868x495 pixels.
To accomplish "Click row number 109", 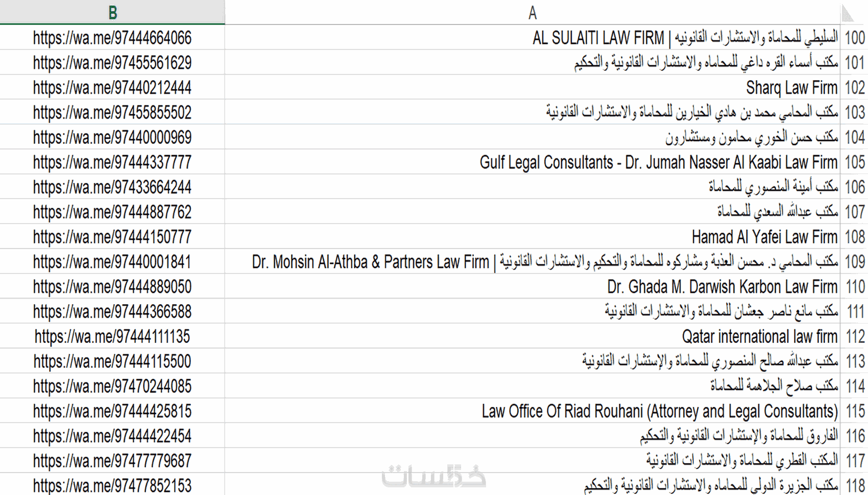I will 855,262.
